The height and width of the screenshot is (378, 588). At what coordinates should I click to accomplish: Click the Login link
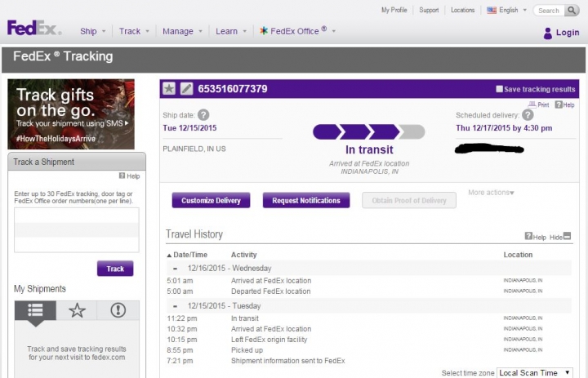(x=568, y=33)
